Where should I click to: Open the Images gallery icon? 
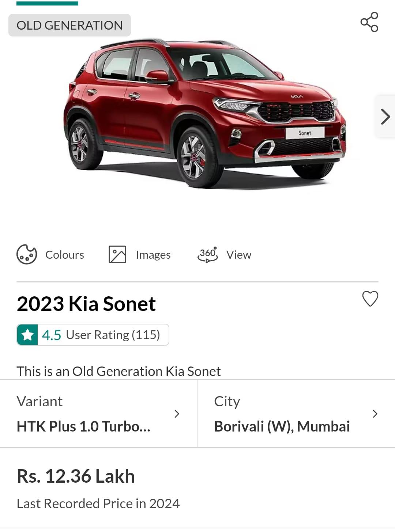click(x=117, y=254)
